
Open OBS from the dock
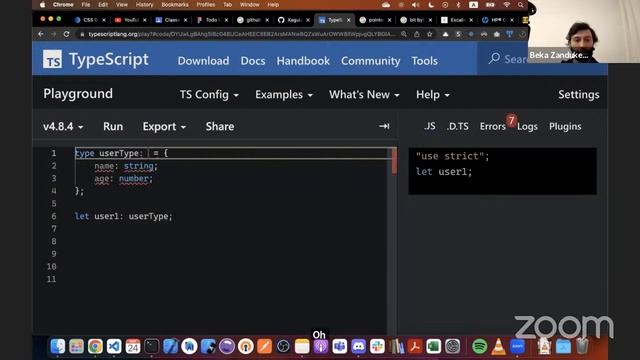coord(283,347)
